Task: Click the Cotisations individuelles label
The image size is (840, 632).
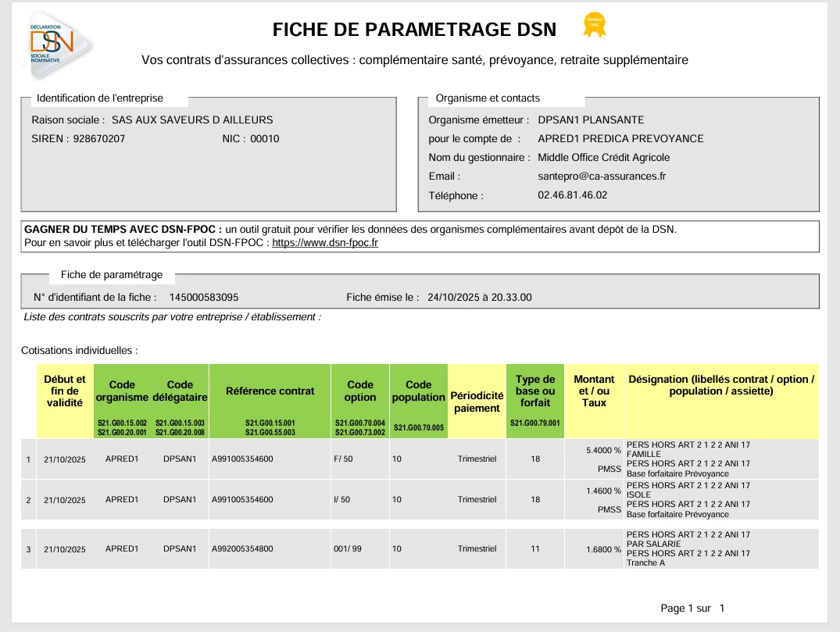Action: 79,351
